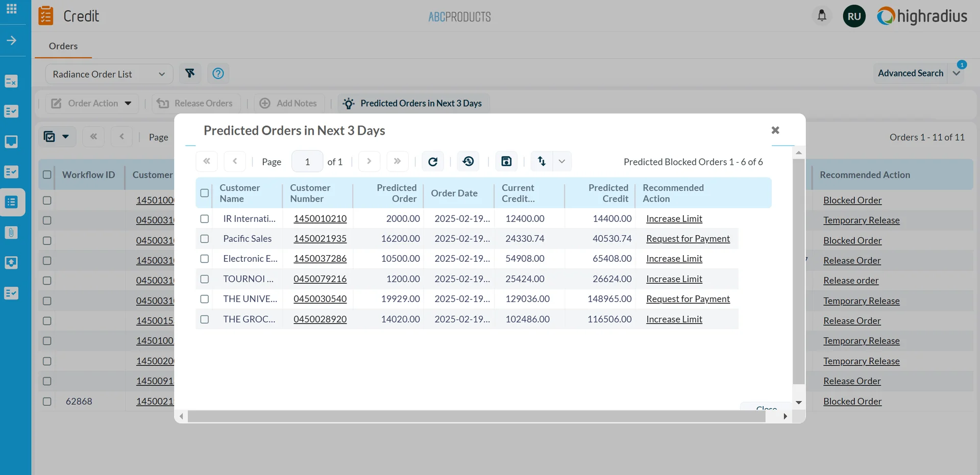Check the IR Internati... row checkbox
Viewport: 980px width, 475px height.
205,219
